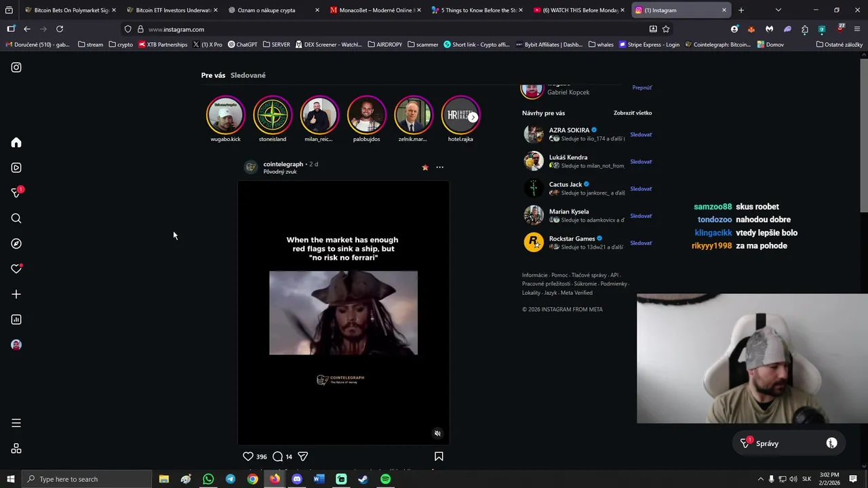This screenshot has height=488, width=868.
Task: Open the More hamburger menu in sidebar
Action: [x=16, y=423]
